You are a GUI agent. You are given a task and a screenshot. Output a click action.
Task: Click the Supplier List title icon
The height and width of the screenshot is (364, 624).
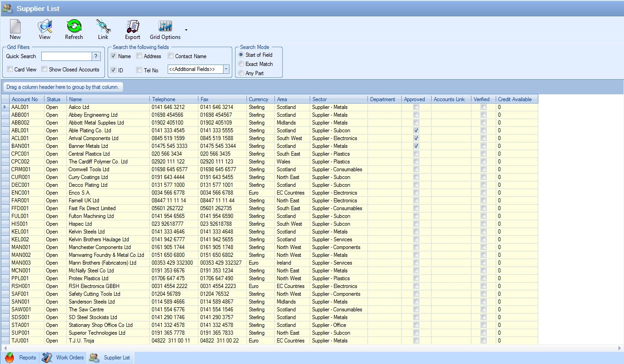pos(7,8)
